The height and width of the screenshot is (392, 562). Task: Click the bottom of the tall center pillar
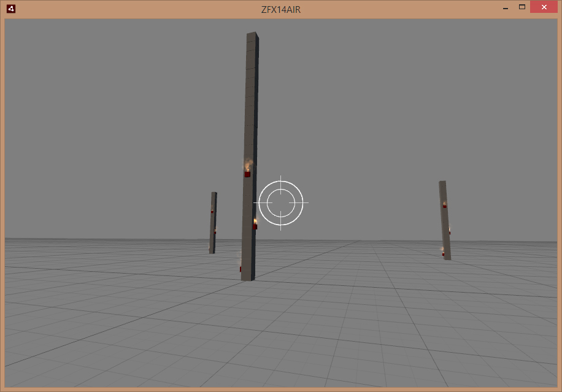click(x=247, y=276)
